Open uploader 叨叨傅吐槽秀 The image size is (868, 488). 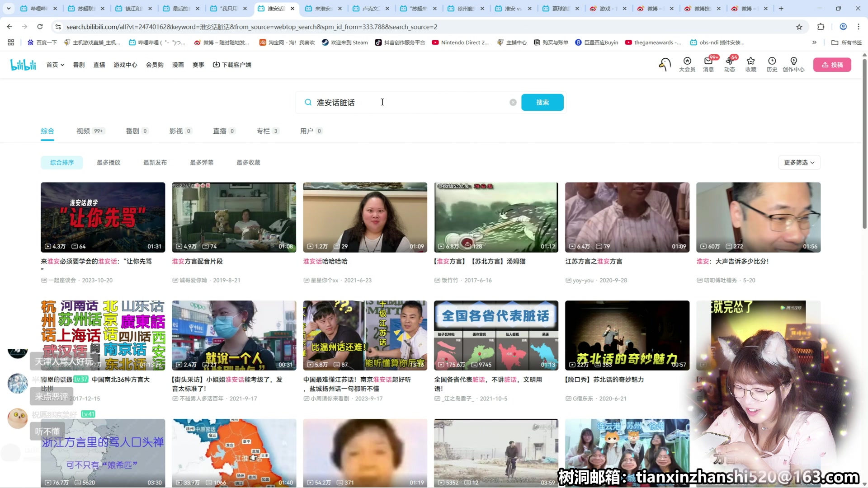point(720,280)
